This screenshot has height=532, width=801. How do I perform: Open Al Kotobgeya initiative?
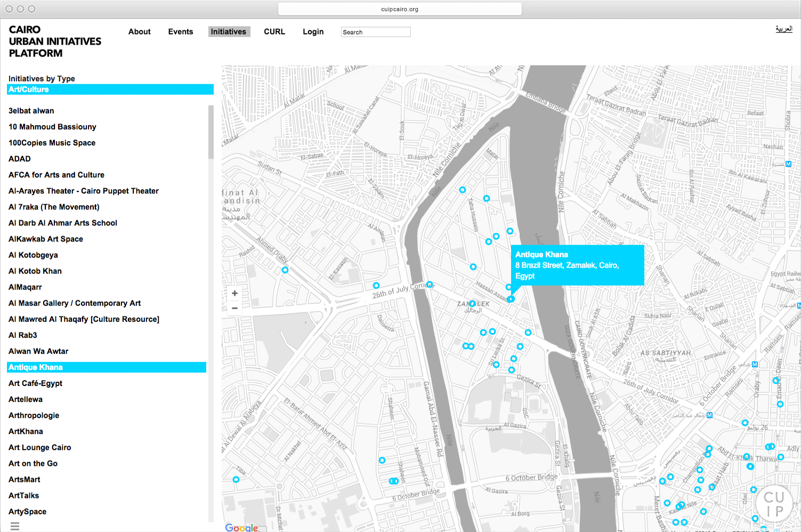coord(33,255)
